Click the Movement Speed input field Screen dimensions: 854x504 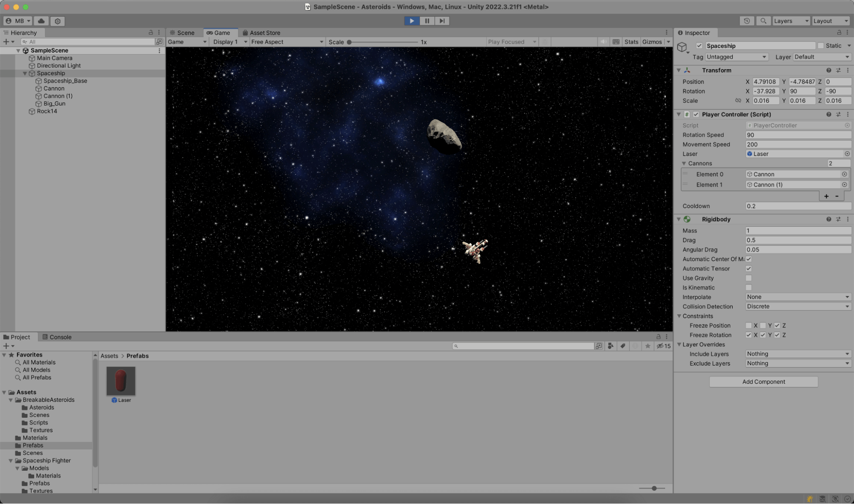tap(797, 144)
